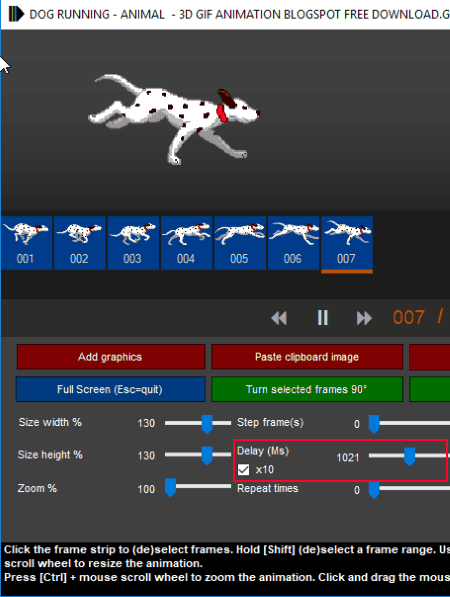The width and height of the screenshot is (450, 597).
Task: Click the Add graphics button
Action: pyautogui.click(x=111, y=357)
